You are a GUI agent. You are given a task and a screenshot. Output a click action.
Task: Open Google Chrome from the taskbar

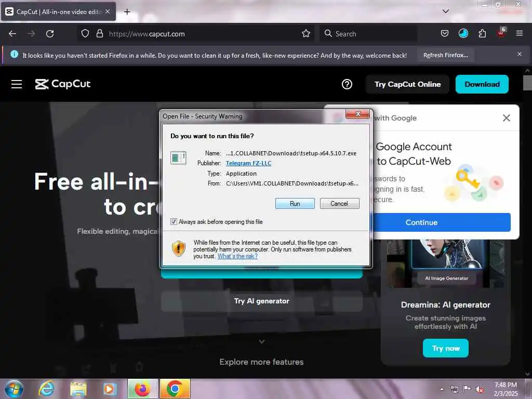[x=175, y=389]
